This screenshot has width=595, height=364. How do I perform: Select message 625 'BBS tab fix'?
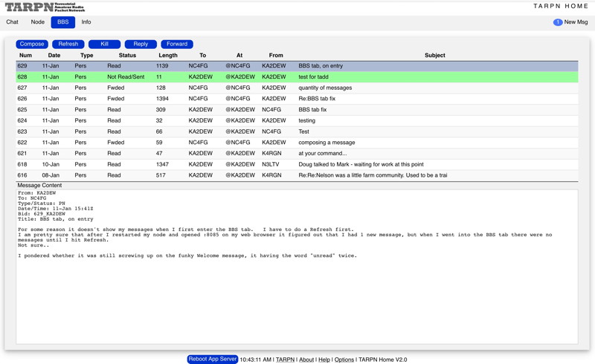tap(297, 110)
